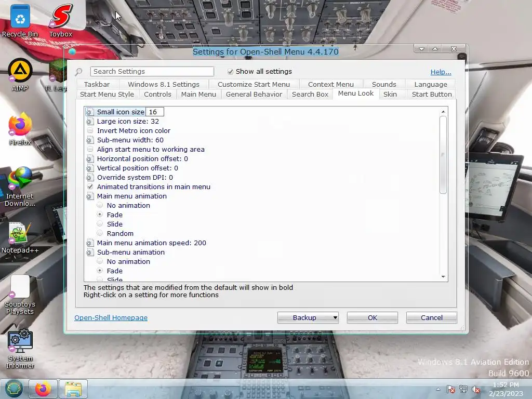
Task: Open the Recycle Bin desktop icon
Action: point(20,20)
